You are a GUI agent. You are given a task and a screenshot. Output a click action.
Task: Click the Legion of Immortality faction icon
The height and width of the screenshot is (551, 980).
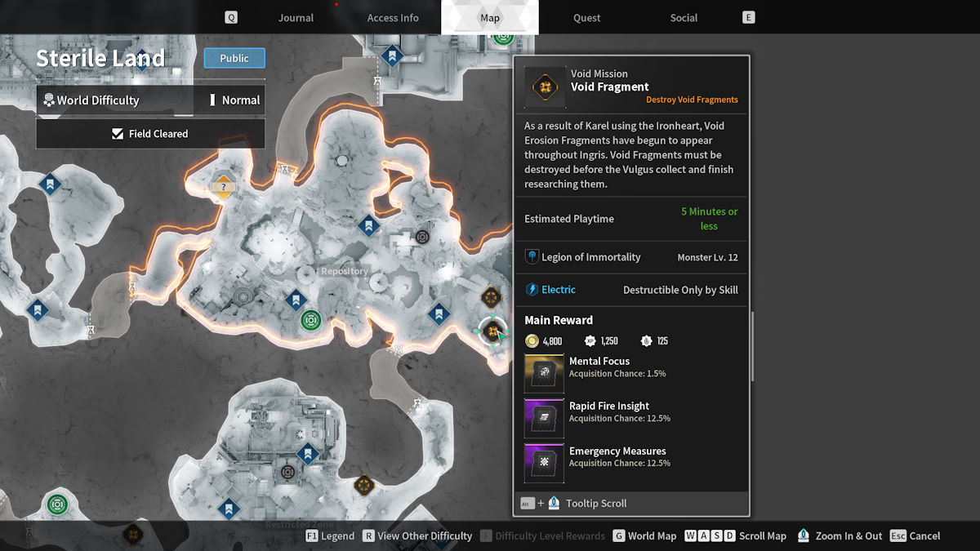point(532,257)
